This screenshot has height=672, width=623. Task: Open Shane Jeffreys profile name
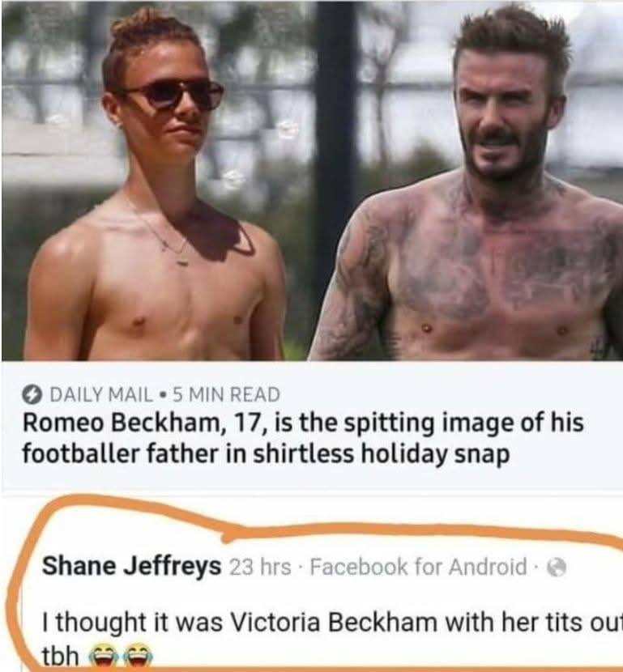pos(131,567)
